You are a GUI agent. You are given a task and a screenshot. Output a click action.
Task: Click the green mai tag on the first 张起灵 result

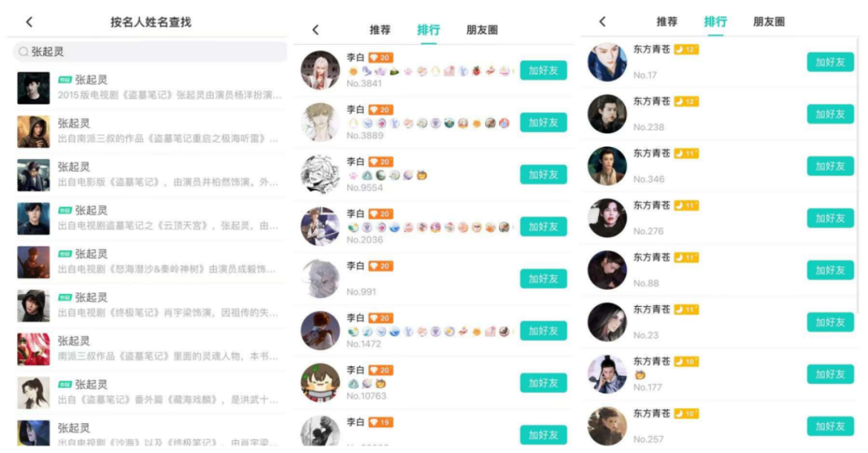(x=65, y=80)
